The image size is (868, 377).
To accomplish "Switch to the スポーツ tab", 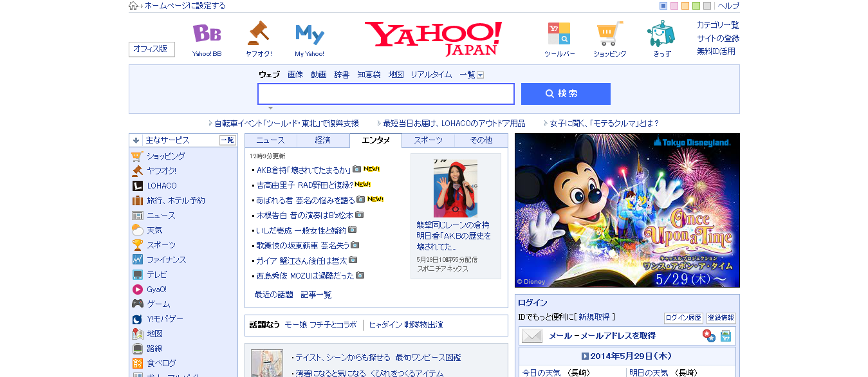I will point(428,140).
